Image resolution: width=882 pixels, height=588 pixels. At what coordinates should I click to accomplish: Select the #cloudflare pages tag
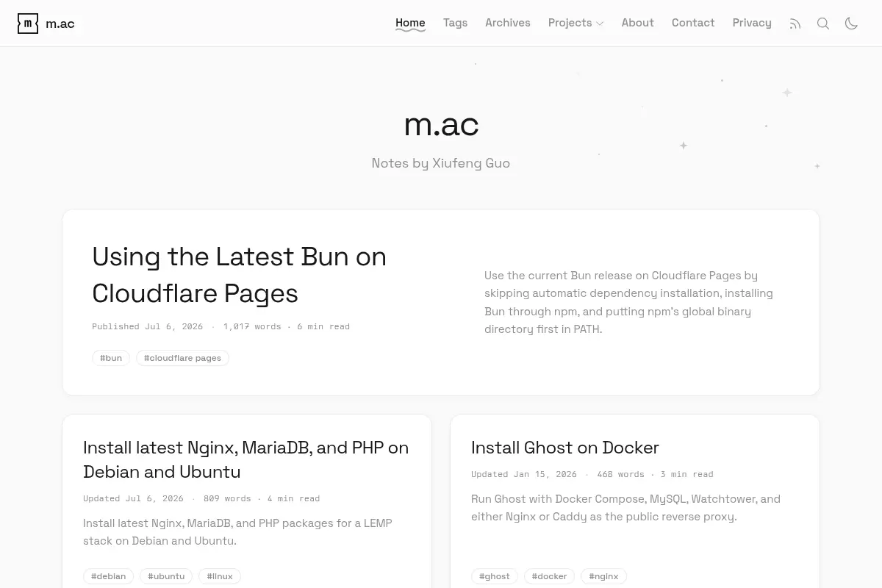point(182,358)
